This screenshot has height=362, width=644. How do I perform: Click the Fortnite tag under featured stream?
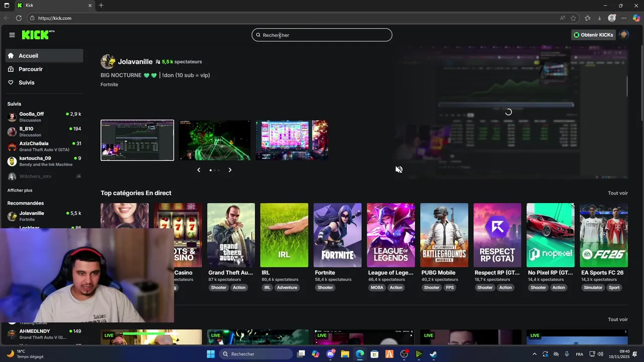click(x=109, y=84)
